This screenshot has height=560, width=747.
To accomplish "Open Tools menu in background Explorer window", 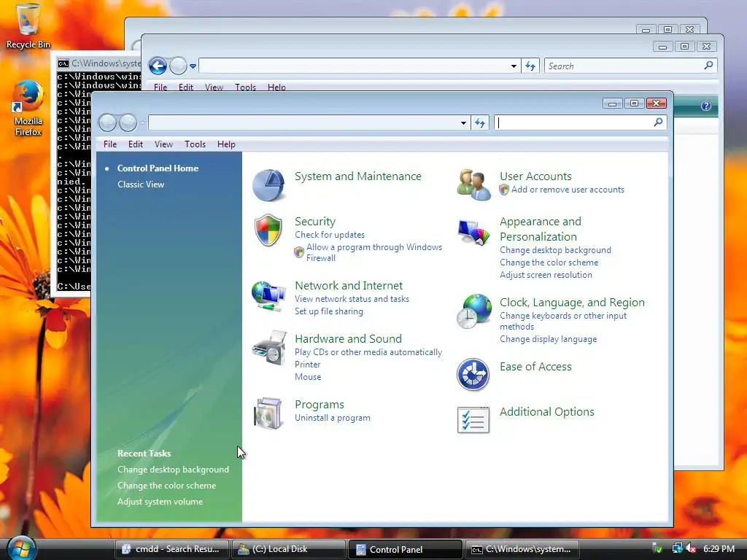I will [245, 87].
